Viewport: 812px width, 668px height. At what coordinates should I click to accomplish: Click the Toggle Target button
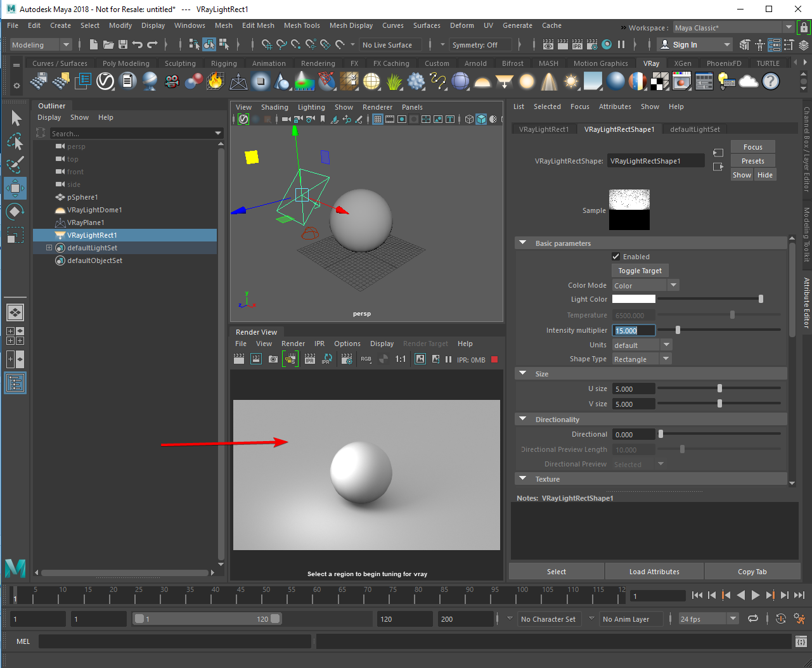(x=640, y=271)
